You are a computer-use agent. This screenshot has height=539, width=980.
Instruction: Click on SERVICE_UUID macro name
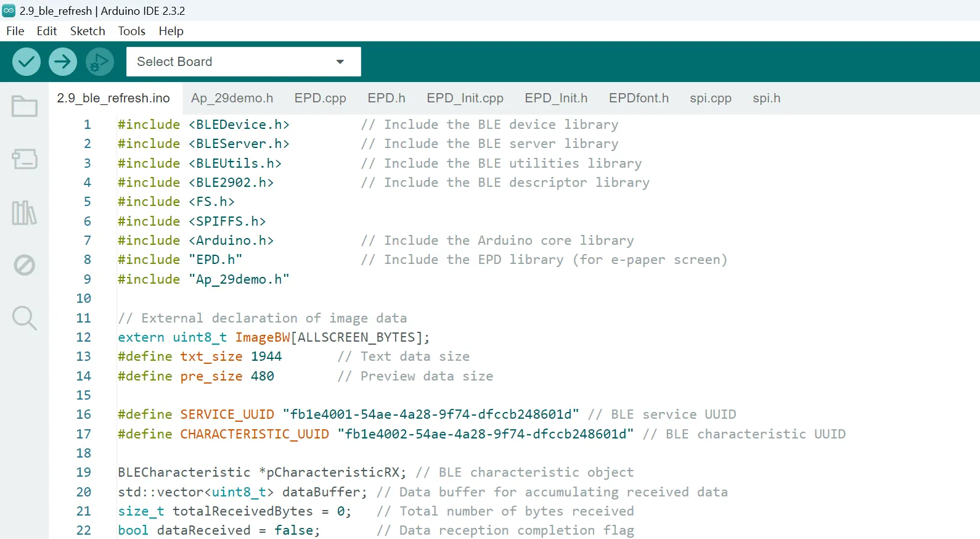227,414
